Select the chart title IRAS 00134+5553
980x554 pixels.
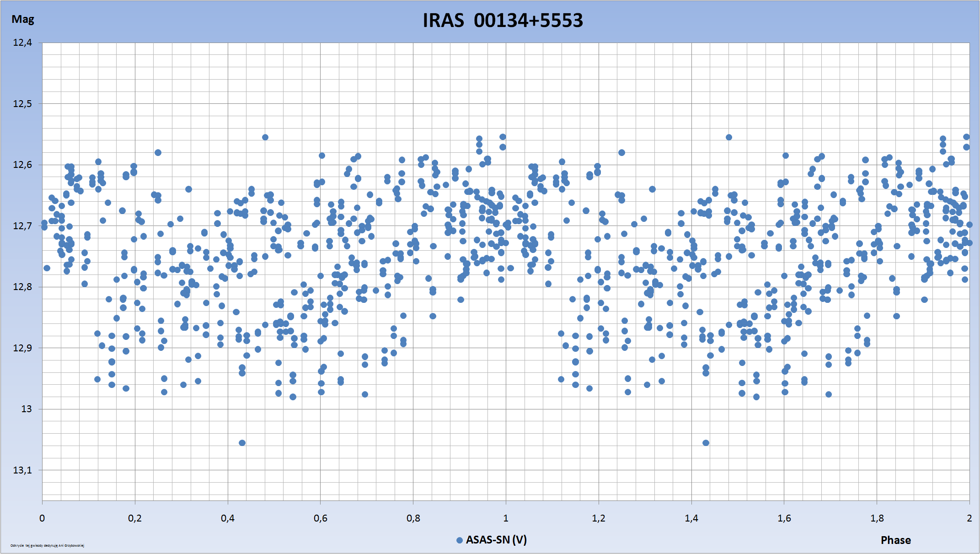point(503,21)
